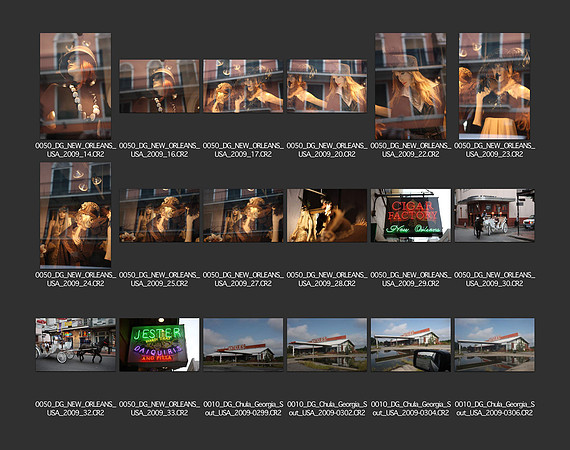The image size is (570, 450).
Task: Click file name label USA_2009_30.CR2
Action: tap(494, 279)
